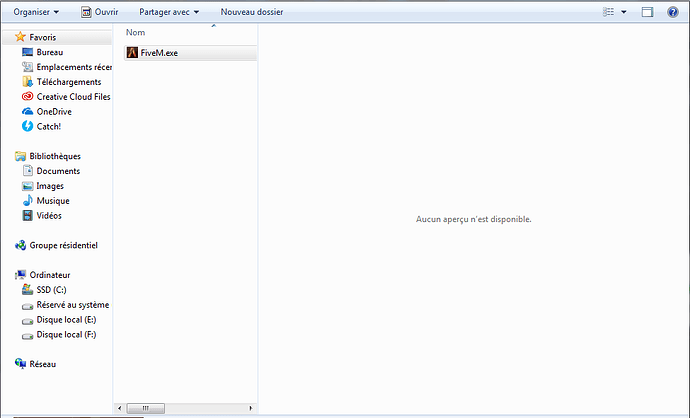The height and width of the screenshot is (418, 690).
Task: Click the Groupe résidentiel icon
Action: (20, 245)
